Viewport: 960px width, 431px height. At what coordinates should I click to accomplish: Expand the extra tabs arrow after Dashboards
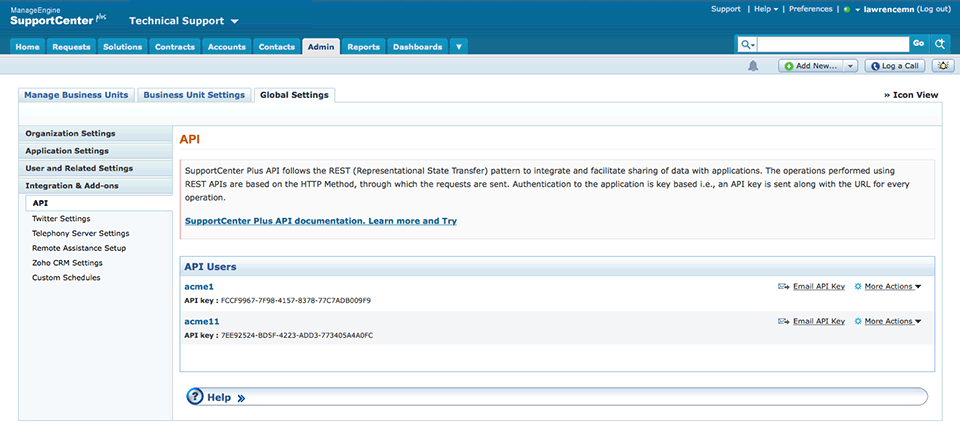459,47
